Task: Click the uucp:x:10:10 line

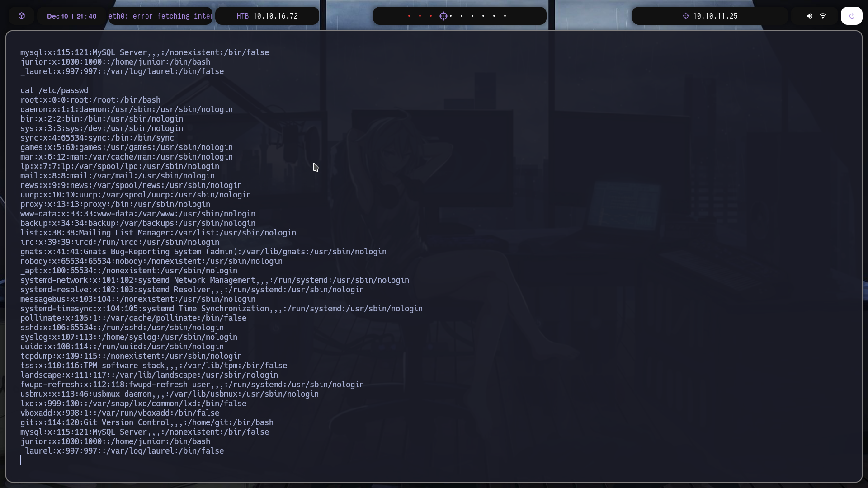Action: 136,195
